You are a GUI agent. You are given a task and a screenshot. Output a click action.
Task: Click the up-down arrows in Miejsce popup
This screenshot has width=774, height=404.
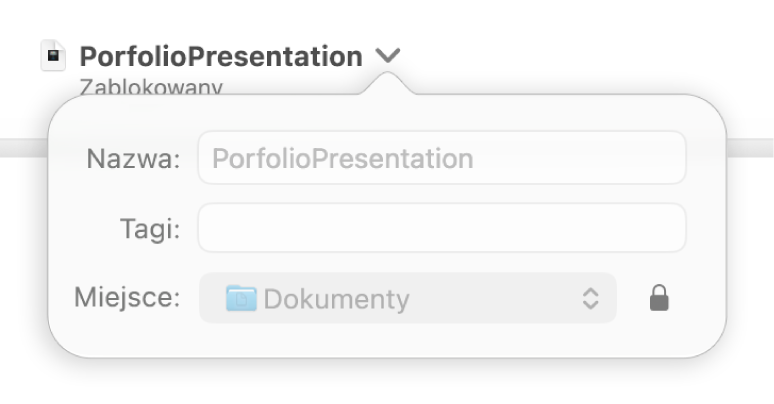590,298
